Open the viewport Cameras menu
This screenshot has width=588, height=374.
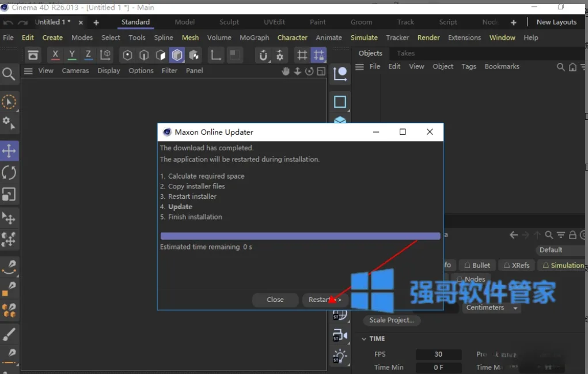point(75,70)
